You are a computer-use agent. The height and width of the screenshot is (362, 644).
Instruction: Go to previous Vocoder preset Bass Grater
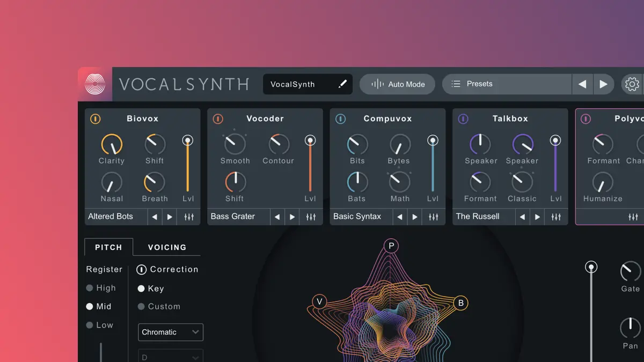(x=277, y=217)
